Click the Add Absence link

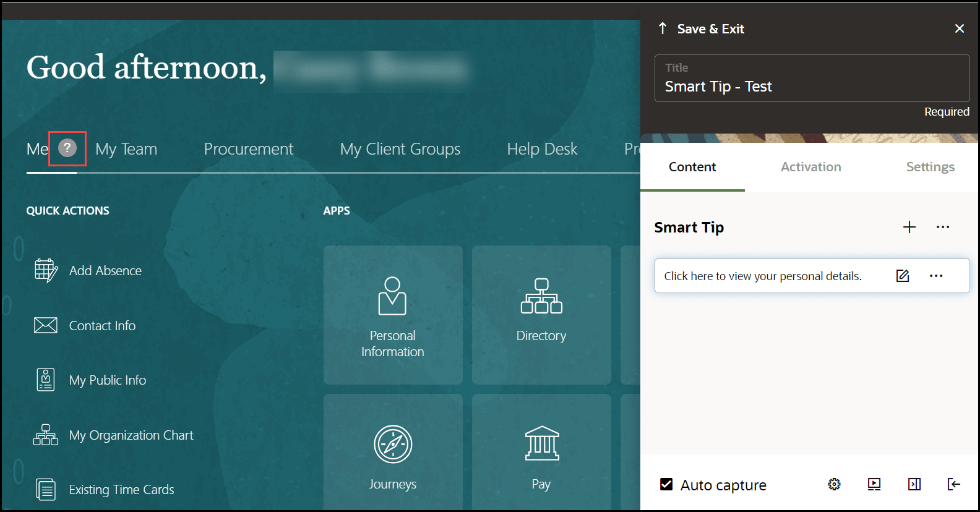tap(105, 271)
